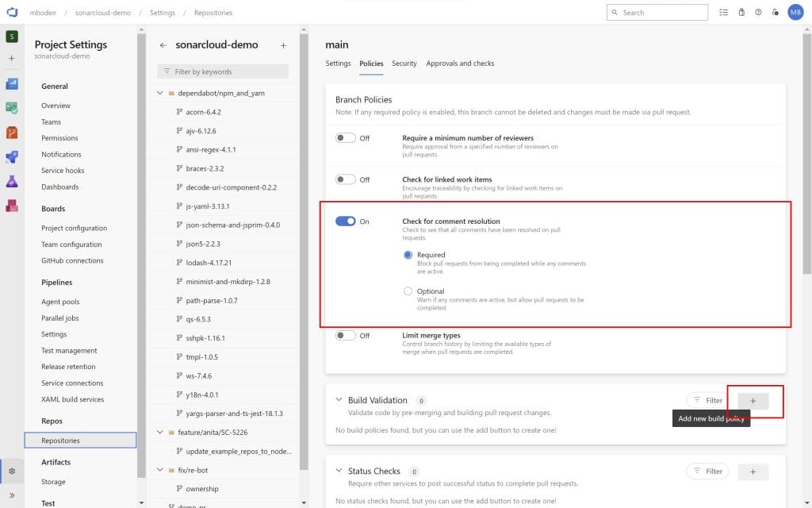812x508 pixels.
Task: Collapse the Status Checks section
Action: coord(339,471)
